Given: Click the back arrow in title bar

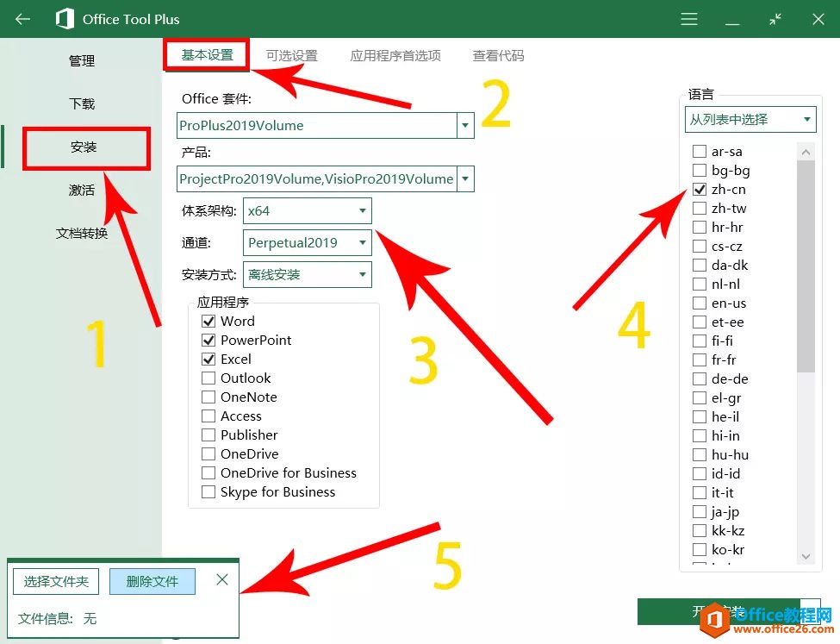Looking at the screenshot, I should 22,19.
